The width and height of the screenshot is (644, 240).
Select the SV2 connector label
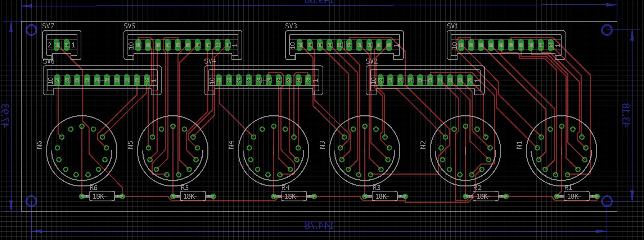[371, 61]
